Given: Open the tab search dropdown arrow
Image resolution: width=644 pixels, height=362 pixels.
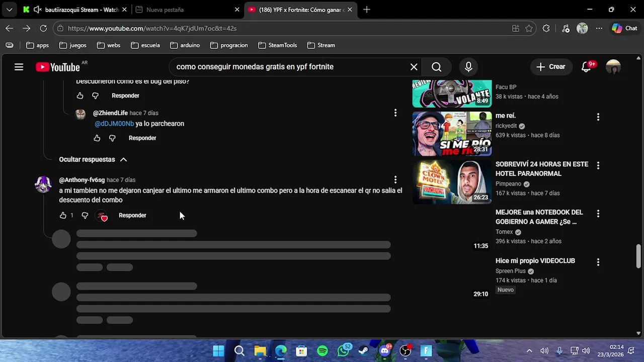Looking at the screenshot, I should coord(9,10).
